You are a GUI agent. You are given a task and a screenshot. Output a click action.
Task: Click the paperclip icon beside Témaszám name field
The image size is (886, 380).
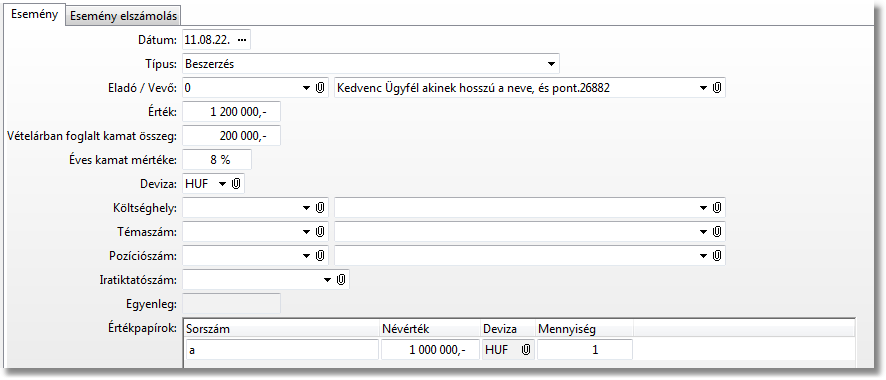pos(717,232)
